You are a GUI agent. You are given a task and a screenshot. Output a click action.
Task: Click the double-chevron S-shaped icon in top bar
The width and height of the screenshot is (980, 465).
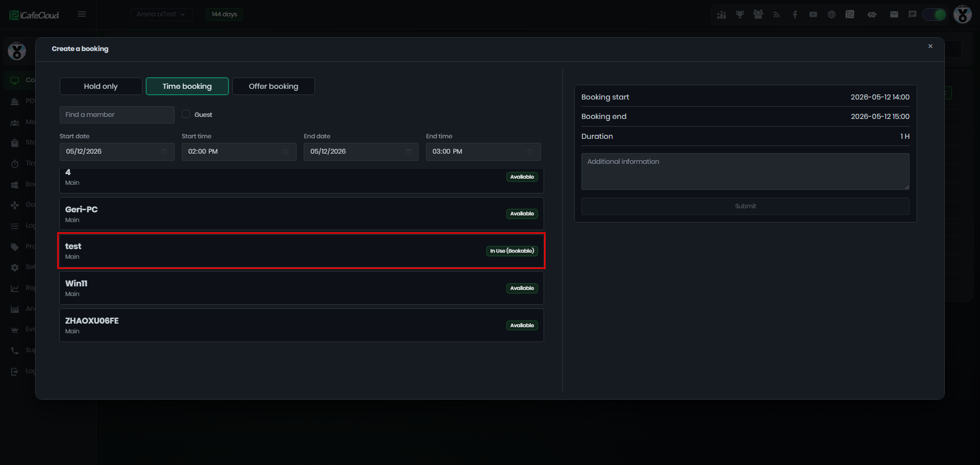tap(872, 15)
